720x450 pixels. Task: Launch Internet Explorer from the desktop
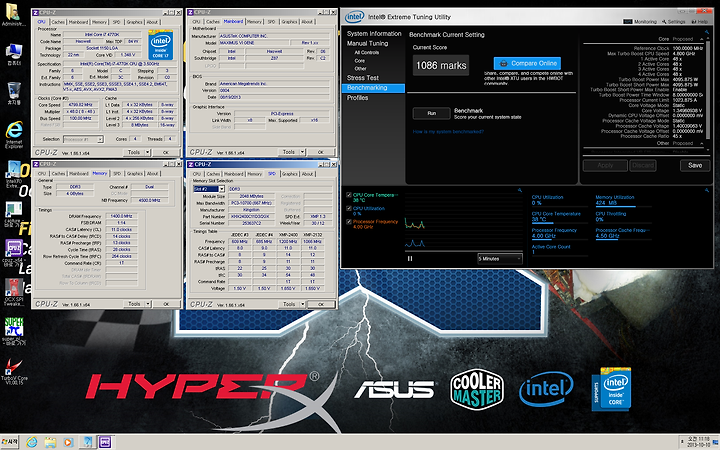point(14,135)
